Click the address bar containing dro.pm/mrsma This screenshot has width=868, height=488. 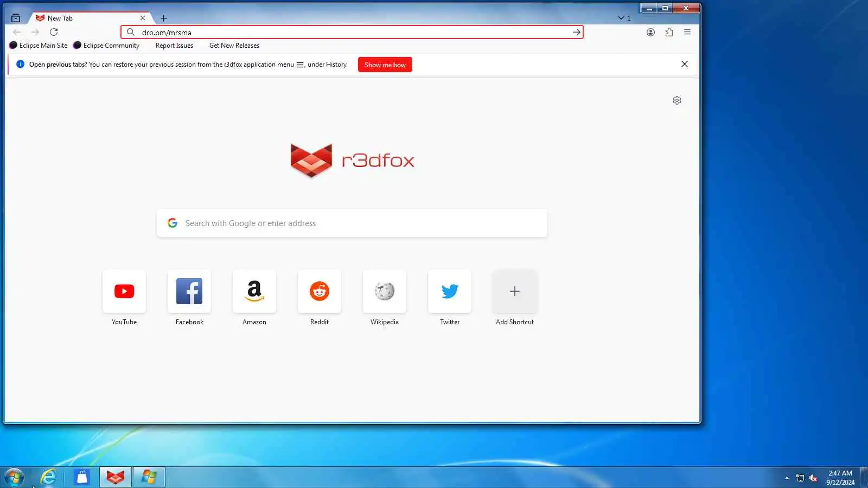tap(352, 32)
